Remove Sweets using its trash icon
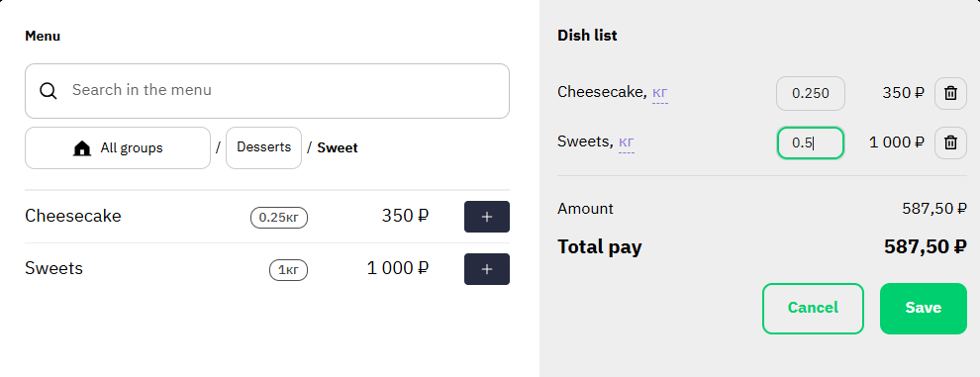Image resolution: width=980 pixels, height=377 pixels. tap(950, 142)
